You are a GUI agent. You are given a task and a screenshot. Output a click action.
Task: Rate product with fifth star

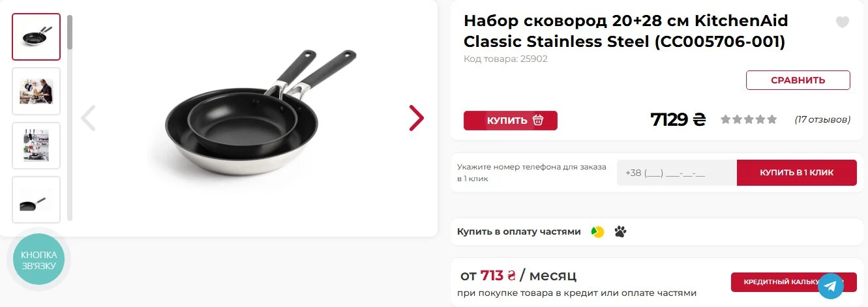(772, 119)
